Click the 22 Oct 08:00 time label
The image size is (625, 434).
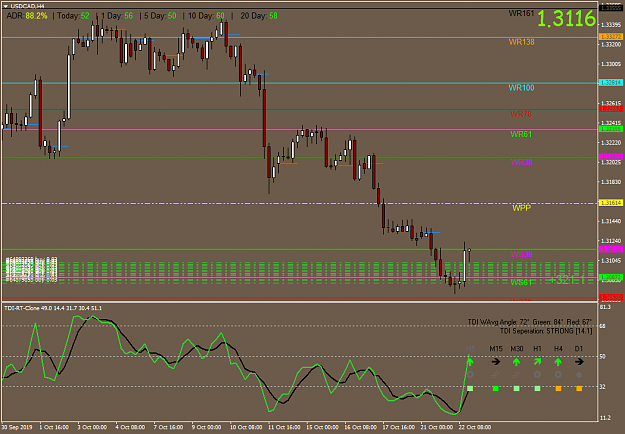tap(476, 427)
